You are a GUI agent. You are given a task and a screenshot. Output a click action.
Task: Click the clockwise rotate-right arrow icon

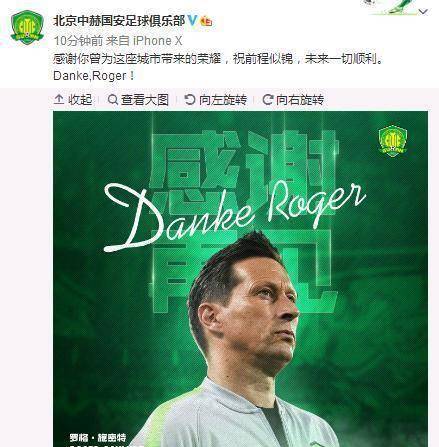(267, 99)
